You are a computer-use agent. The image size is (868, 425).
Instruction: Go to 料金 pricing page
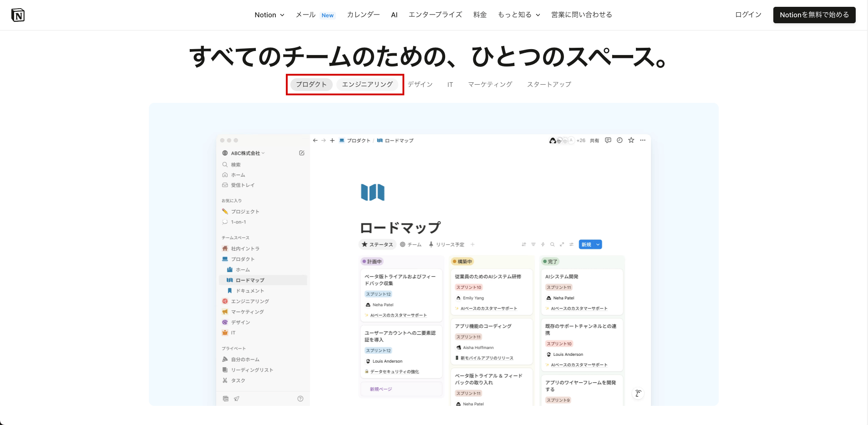click(x=480, y=15)
